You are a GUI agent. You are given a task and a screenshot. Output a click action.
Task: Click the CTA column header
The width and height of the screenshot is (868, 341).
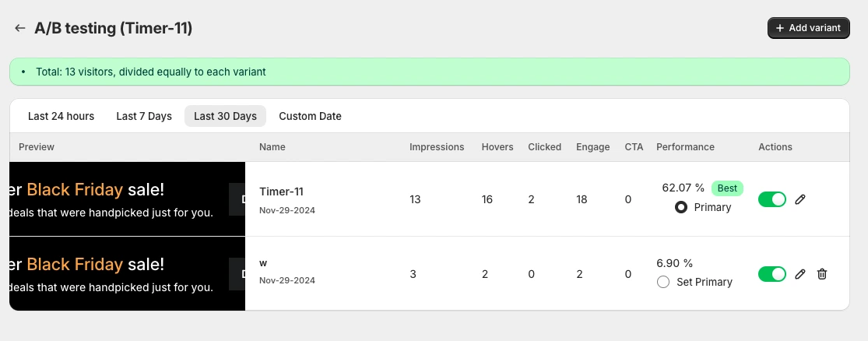pyautogui.click(x=634, y=147)
